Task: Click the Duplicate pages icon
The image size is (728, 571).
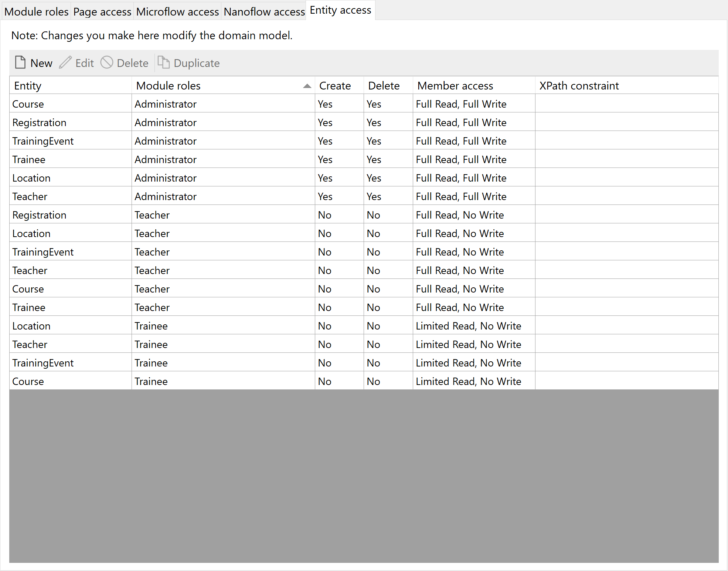Action: click(x=164, y=62)
